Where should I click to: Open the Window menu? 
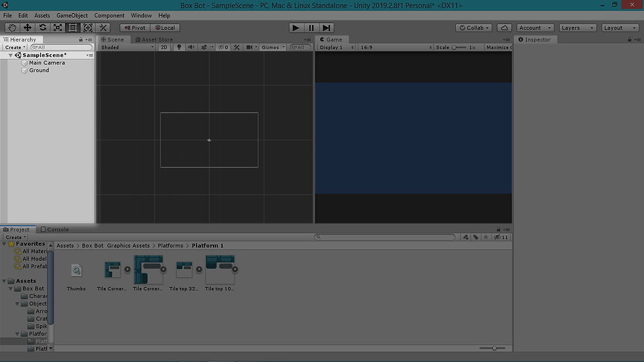click(141, 16)
